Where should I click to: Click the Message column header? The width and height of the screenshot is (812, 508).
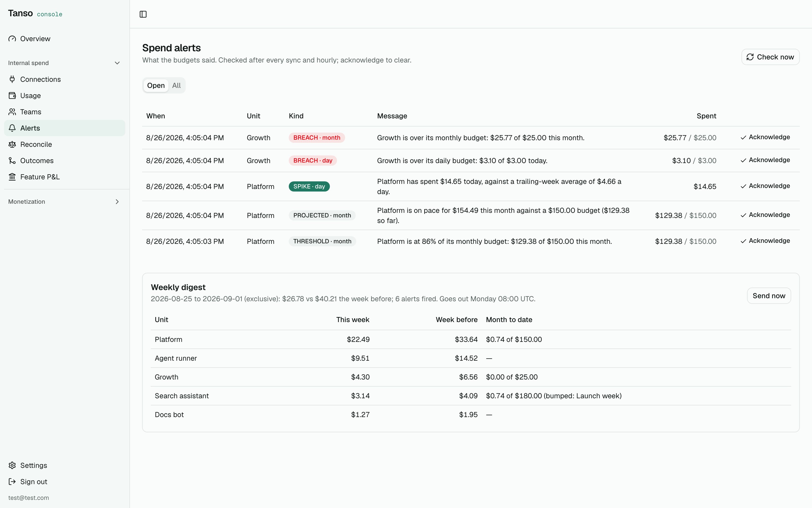392,116
